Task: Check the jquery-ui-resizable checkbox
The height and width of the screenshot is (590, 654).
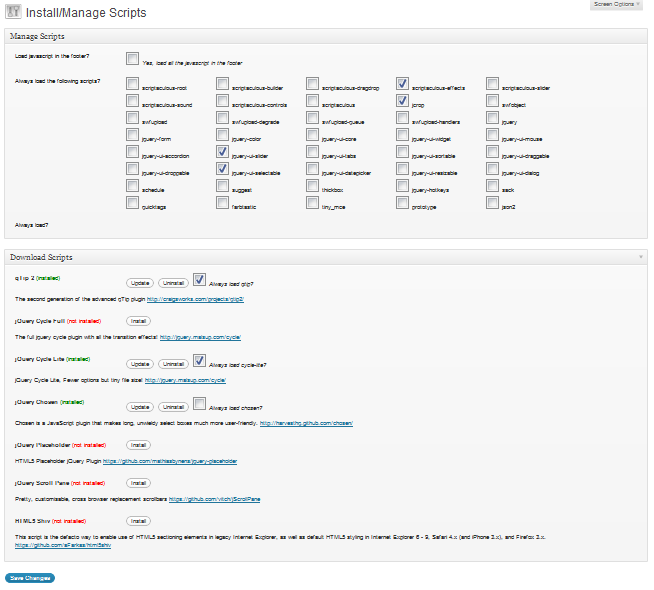Action: coord(402,168)
